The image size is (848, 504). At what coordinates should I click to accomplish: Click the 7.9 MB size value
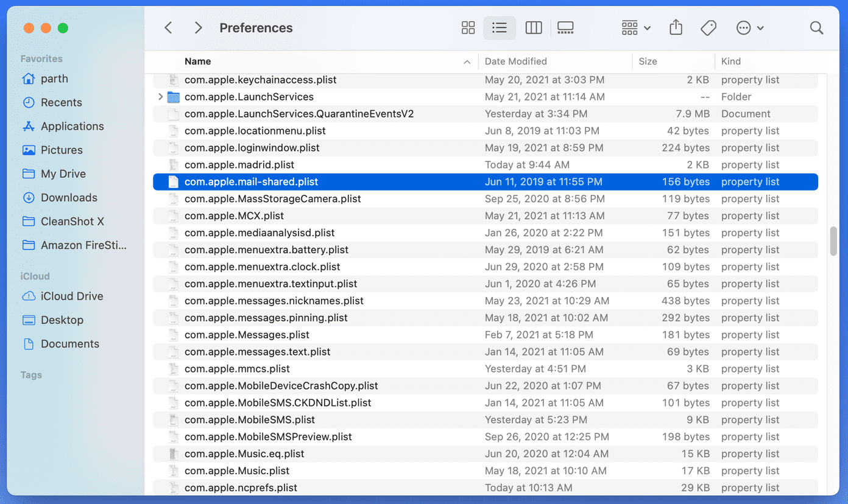[693, 114]
